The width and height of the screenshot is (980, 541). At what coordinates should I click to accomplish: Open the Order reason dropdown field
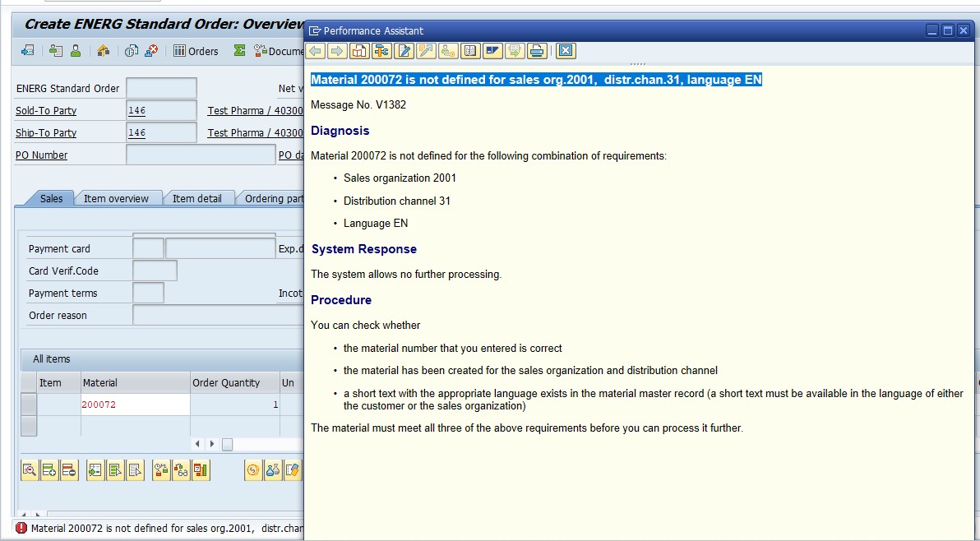[218, 315]
